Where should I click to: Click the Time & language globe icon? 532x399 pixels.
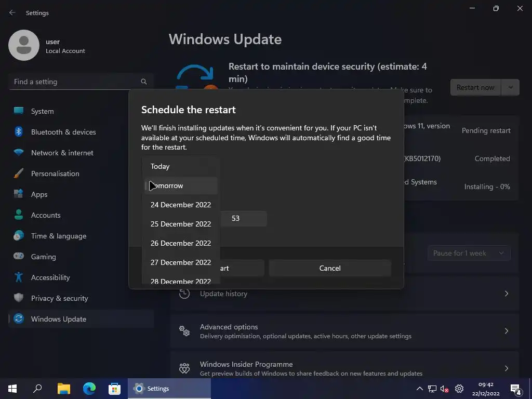(19, 235)
